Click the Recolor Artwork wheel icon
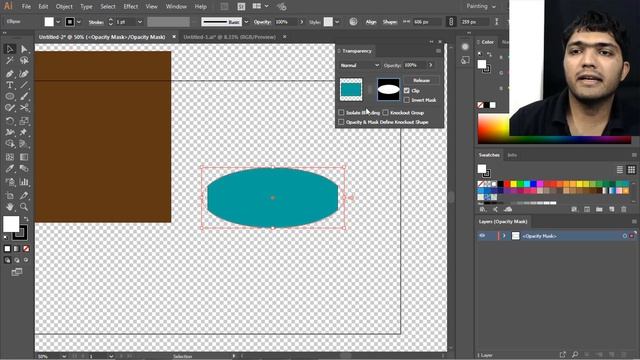This screenshot has width=640, height=360. coord(353,22)
